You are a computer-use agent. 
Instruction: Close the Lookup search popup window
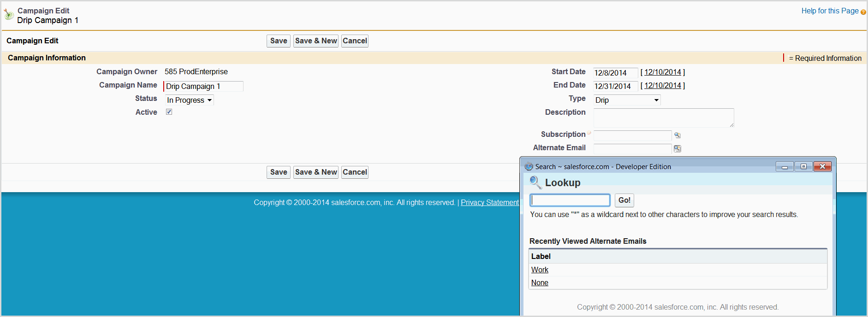pos(822,167)
